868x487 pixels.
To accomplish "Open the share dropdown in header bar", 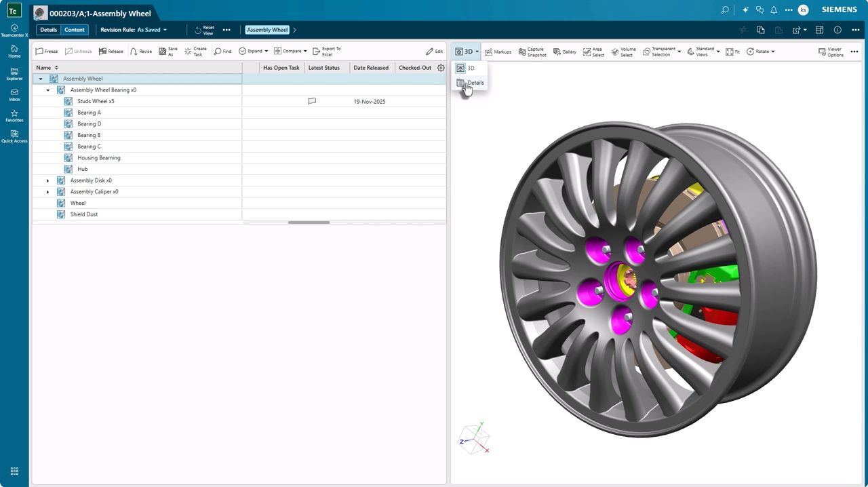I will (x=800, y=30).
